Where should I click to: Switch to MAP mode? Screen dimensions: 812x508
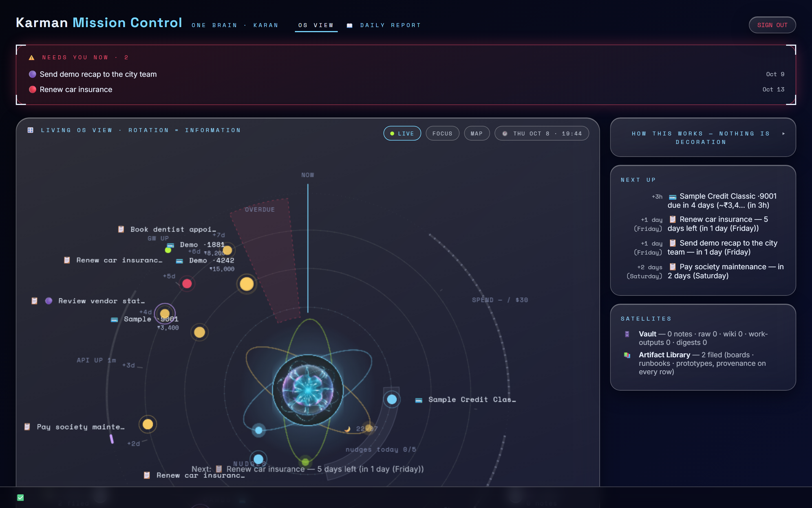click(476, 133)
